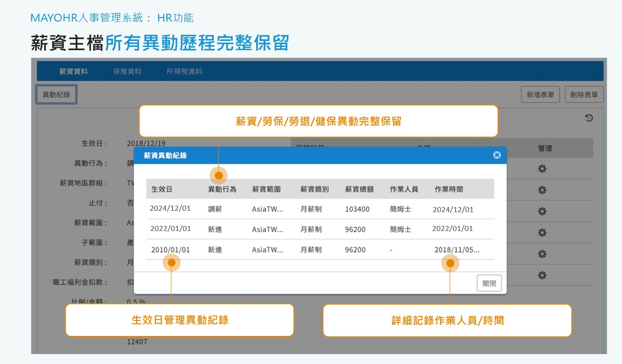This screenshot has height=364, width=622.
Task: Click the 作業人員 column header
Action: tap(404, 189)
